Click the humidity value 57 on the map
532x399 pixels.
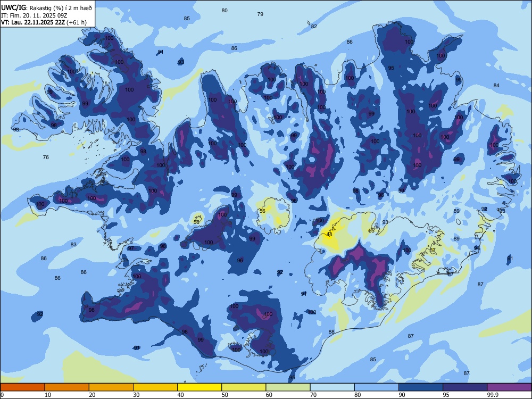point(433,251)
